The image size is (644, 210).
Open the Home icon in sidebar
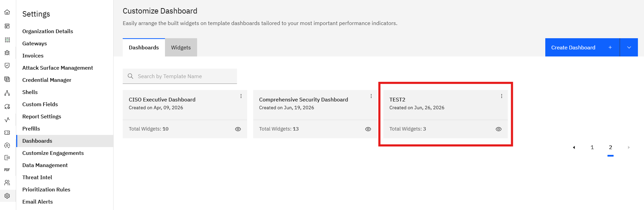[7, 12]
